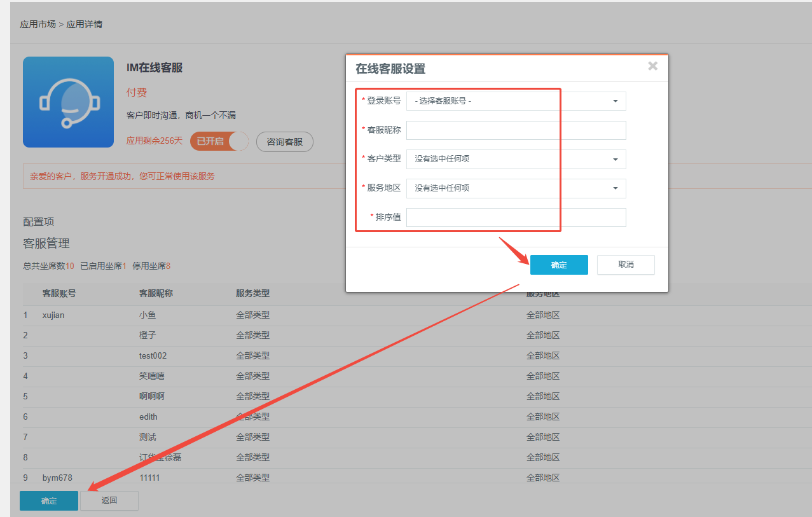Select the edith nickname cell
Image resolution: width=812 pixels, height=517 pixels.
pos(148,417)
